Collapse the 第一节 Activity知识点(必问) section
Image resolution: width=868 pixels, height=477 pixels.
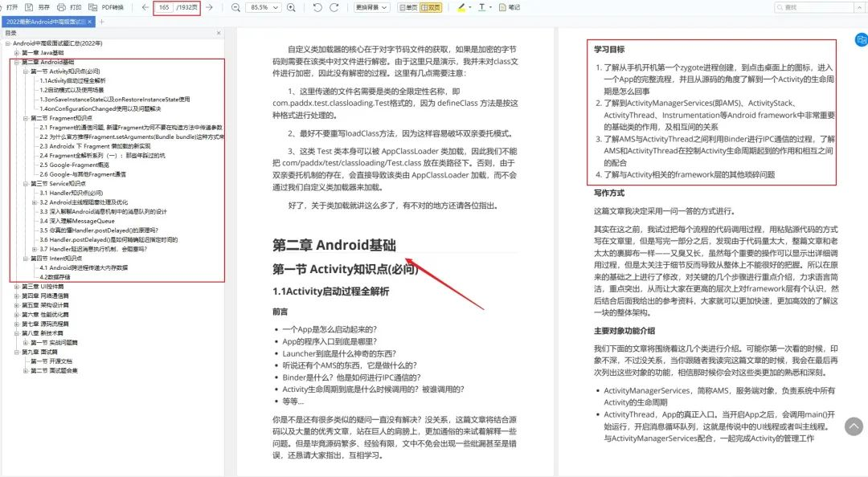[x=26, y=71]
